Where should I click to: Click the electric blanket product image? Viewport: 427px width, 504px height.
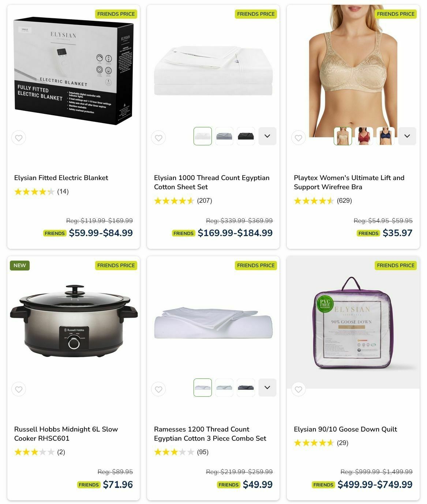[74, 72]
